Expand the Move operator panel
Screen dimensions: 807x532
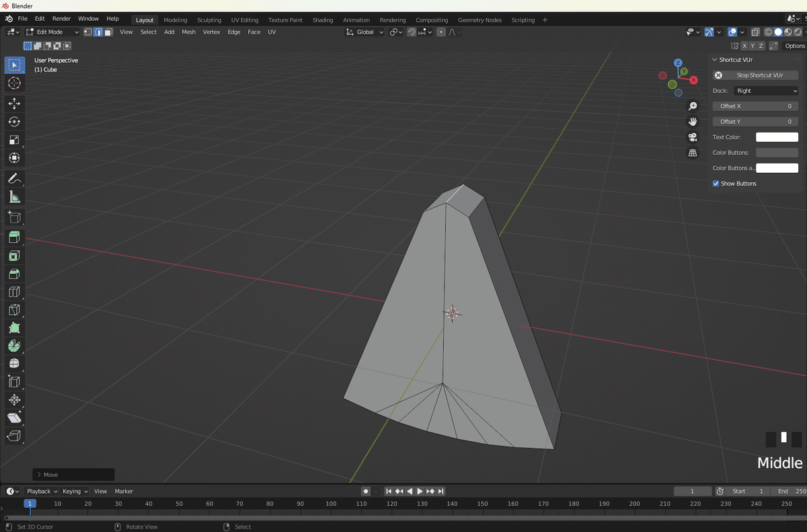pyautogui.click(x=73, y=475)
